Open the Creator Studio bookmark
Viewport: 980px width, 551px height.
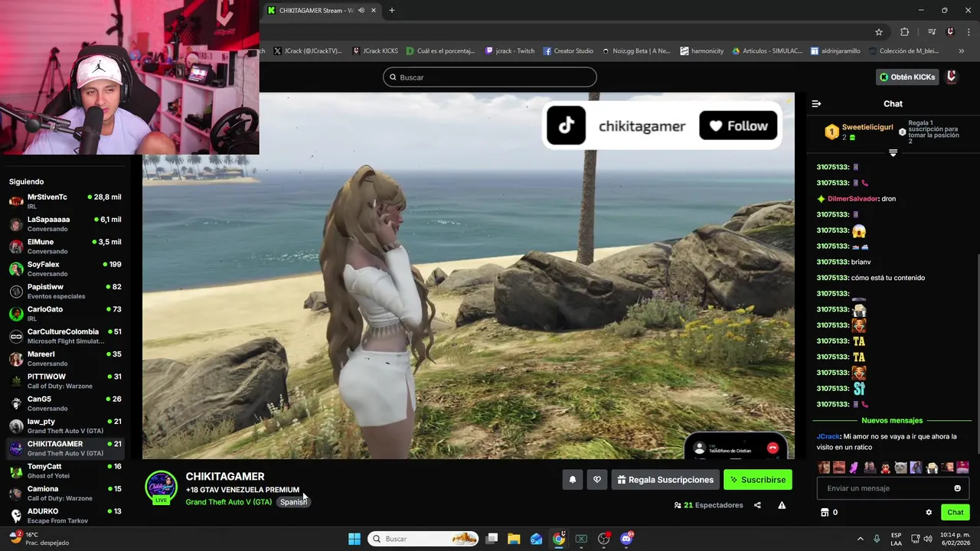click(x=568, y=51)
